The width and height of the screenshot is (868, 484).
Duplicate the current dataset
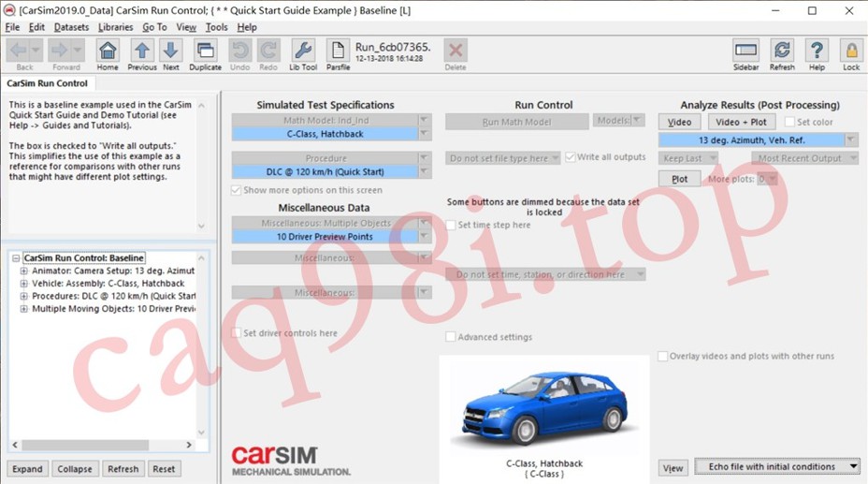pos(206,51)
